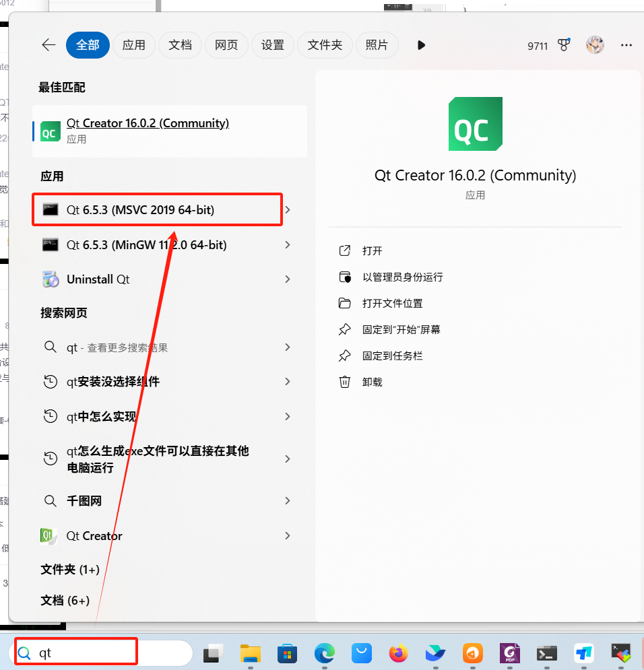This screenshot has height=670, width=644.
Task: Expand the Uninstall Qt chevron
Action: [288, 279]
